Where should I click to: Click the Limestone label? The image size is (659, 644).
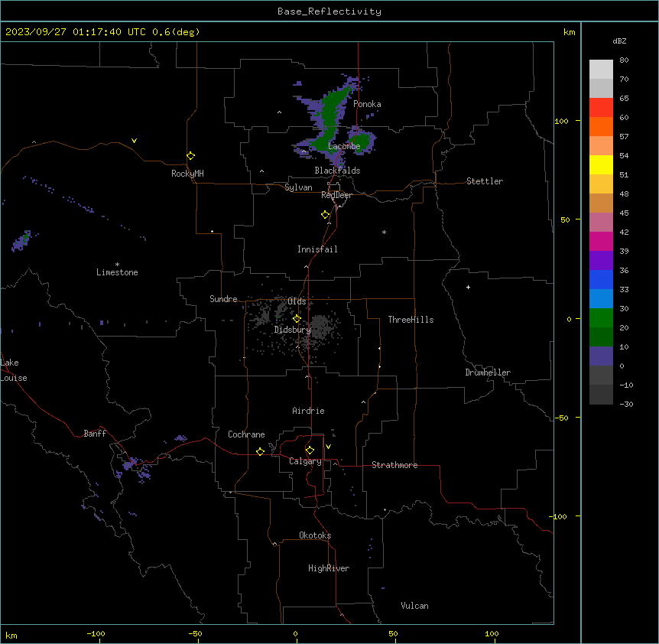(117, 272)
